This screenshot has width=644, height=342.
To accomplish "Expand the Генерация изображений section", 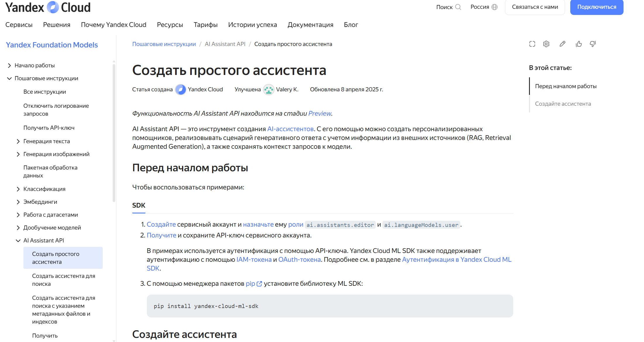I will tap(18, 154).
